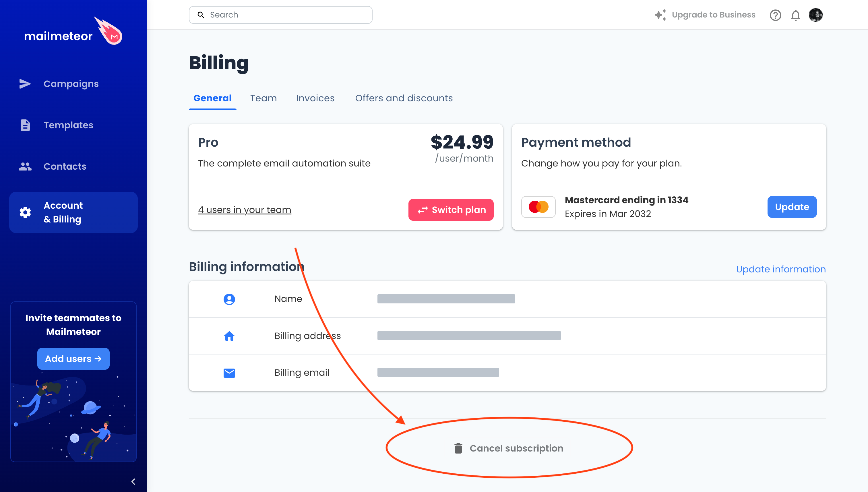Click the sparkle icon next to Upgrade to Business
Screen dimensions: 868x492
tap(661, 15)
